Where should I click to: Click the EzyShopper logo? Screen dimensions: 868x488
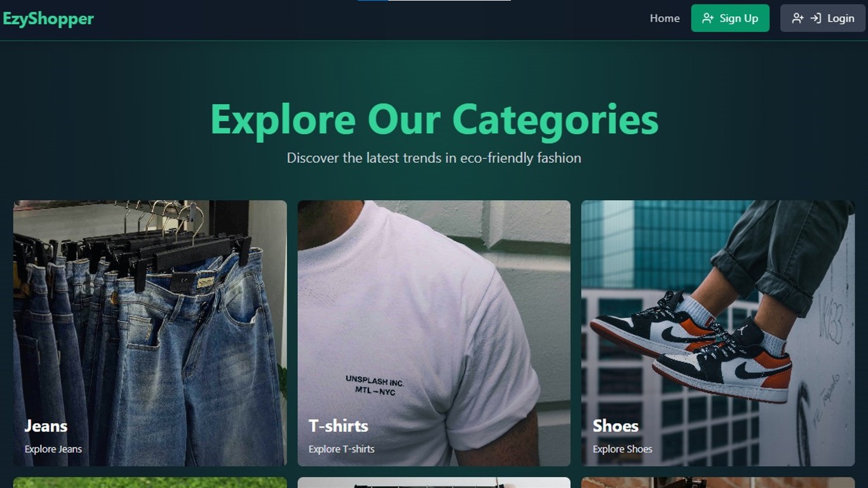coord(48,18)
